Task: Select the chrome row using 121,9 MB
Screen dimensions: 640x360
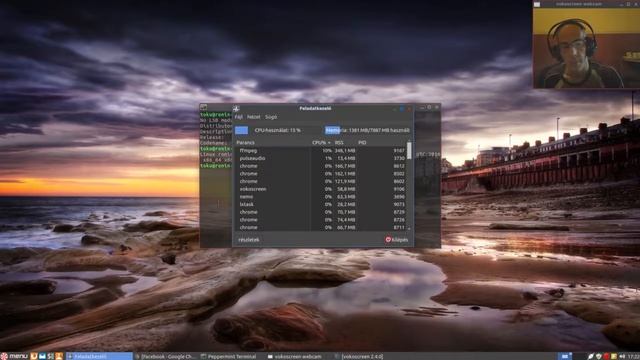Action: (x=320, y=181)
